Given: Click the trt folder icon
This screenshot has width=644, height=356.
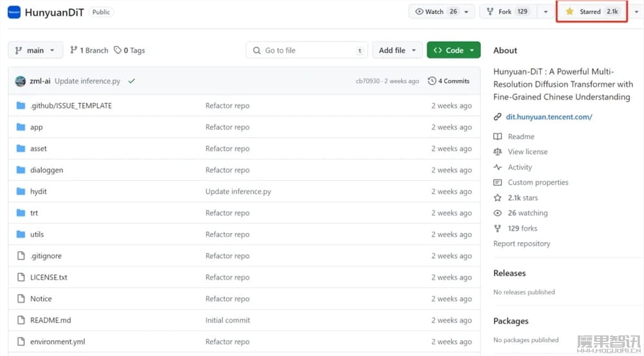Looking at the screenshot, I should click(21, 212).
